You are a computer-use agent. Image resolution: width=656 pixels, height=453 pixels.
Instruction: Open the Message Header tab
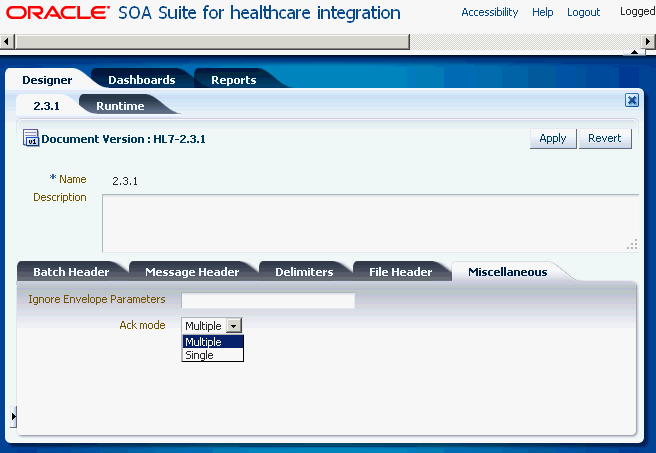(192, 272)
